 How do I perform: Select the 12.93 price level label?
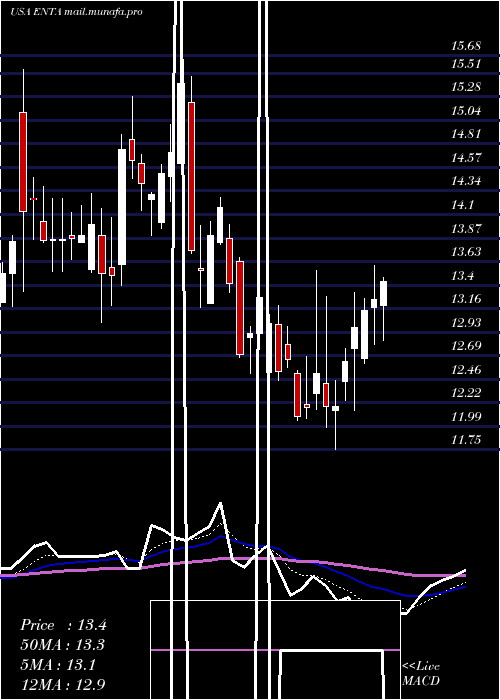pyautogui.click(x=466, y=322)
